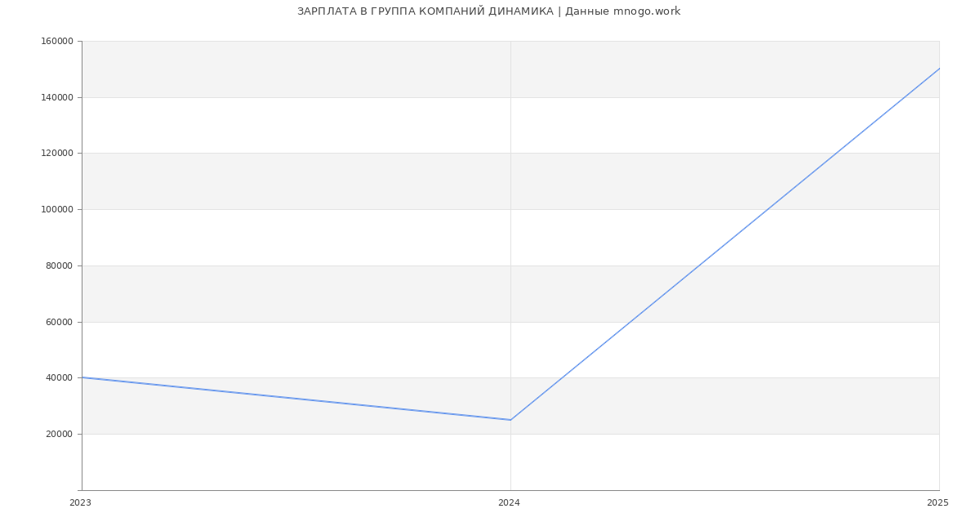Select the 2024 lowest data point
980x531 pixels.
510,420
